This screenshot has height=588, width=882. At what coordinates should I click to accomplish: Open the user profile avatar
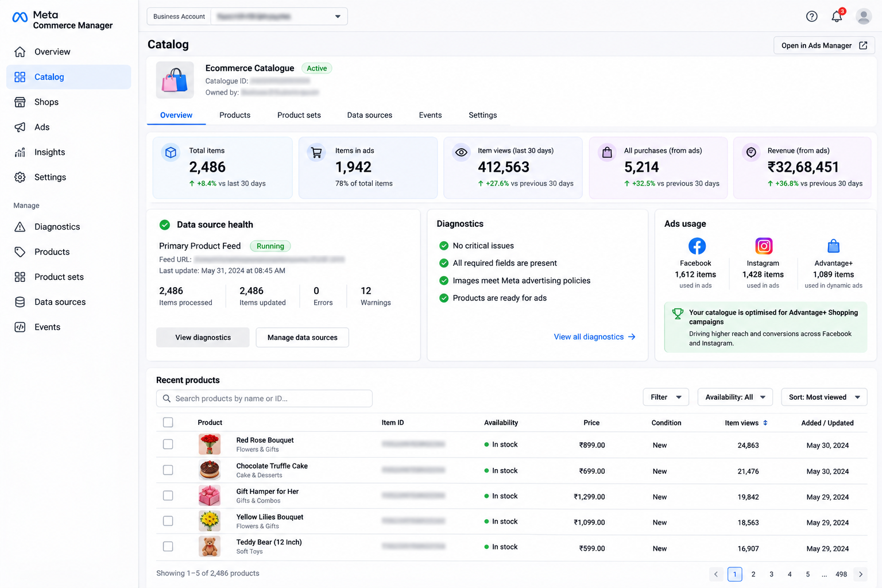(x=864, y=16)
